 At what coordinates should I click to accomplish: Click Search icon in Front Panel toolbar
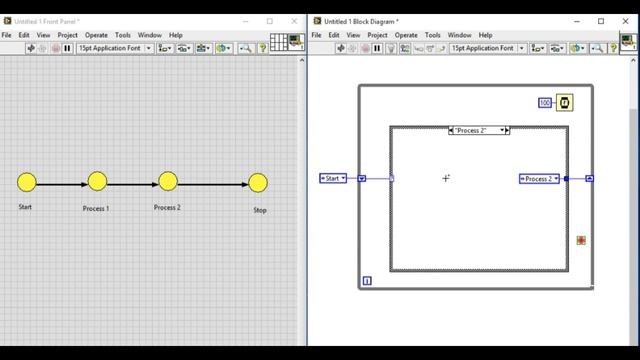pyautogui.click(x=246, y=49)
